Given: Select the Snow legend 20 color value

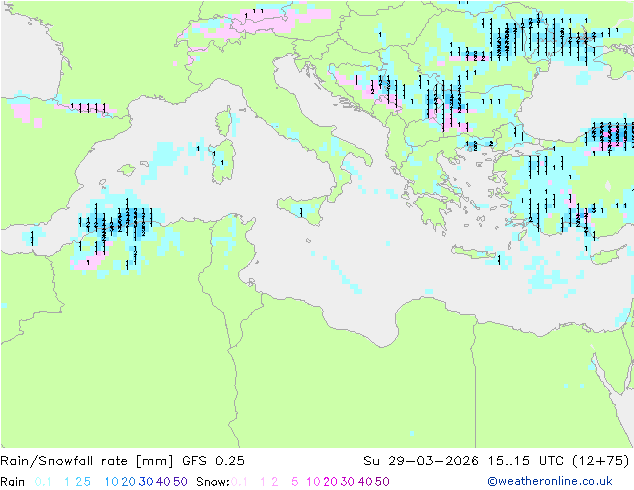Looking at the screenshot, I should [x=330, y=482].
